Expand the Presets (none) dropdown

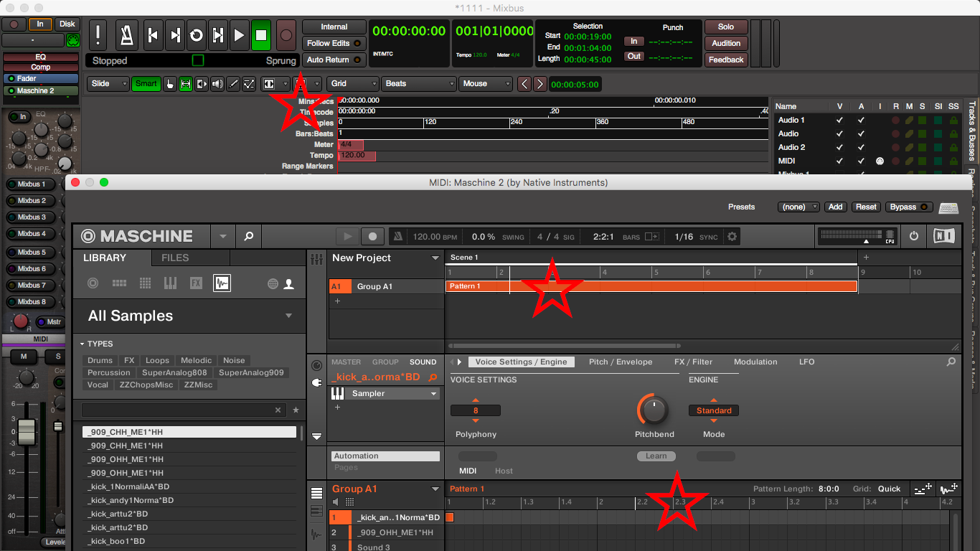click(798, 207)
